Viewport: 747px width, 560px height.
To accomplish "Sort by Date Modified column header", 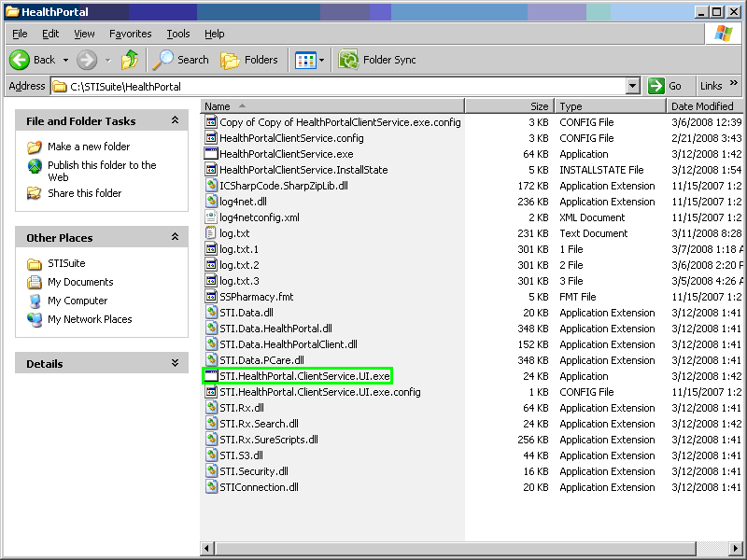I will point(705,106).
